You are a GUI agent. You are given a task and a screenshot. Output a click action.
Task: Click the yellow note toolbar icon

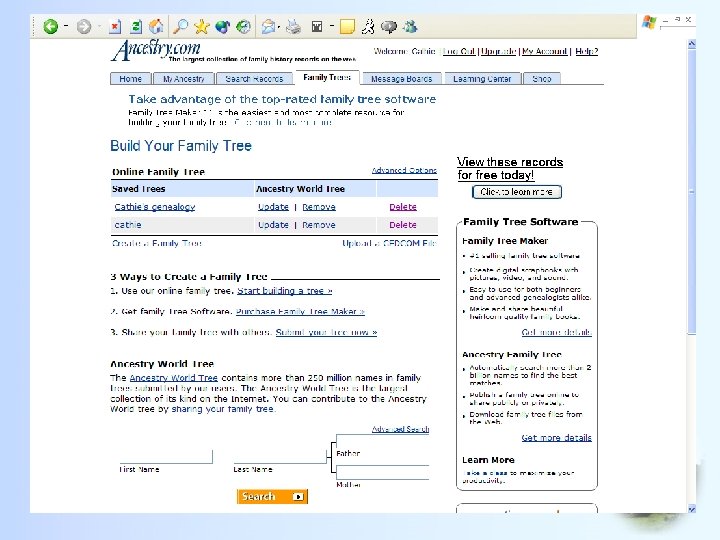click(x=347, y=27)
